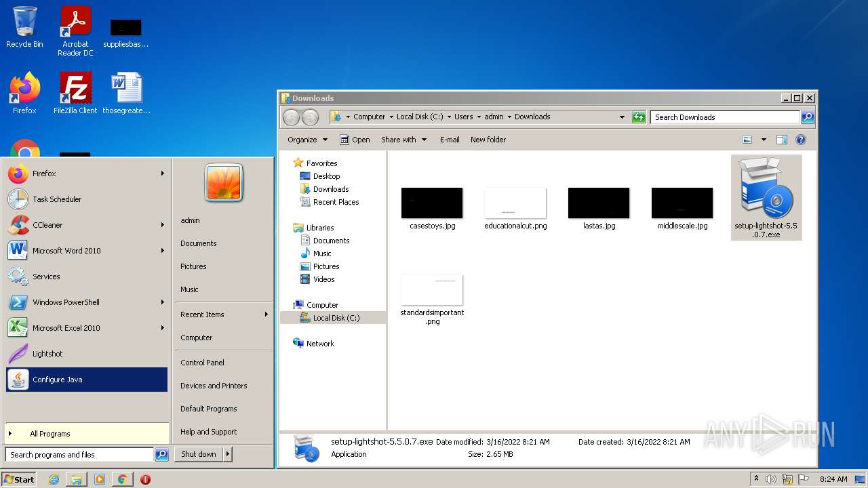The image size is (868, 488).
Task: Open Services from the Start menu
Action: (87, 277)
